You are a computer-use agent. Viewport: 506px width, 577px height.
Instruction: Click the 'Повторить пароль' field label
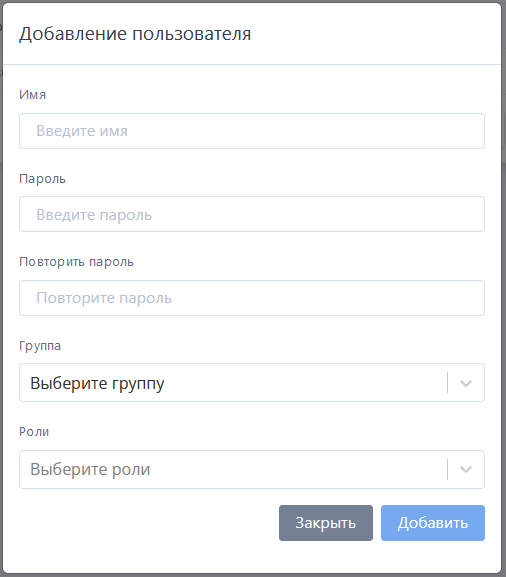tap(76, 262)
